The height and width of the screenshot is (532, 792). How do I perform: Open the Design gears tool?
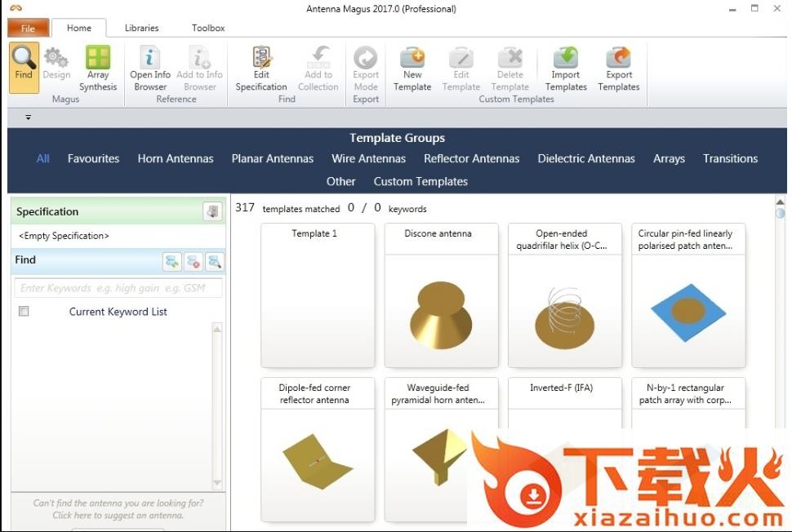(x=56, y=64)
